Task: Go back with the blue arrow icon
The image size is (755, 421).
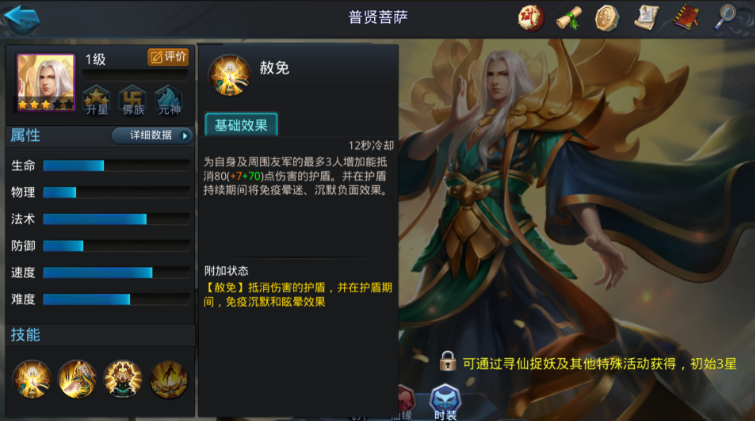Action: tap(22, 18)
